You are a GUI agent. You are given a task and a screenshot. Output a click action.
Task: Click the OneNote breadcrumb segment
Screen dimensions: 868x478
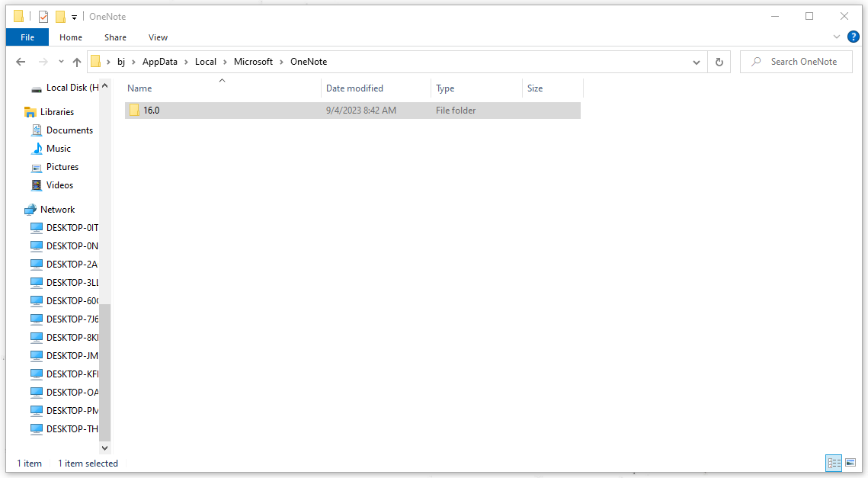309,62
